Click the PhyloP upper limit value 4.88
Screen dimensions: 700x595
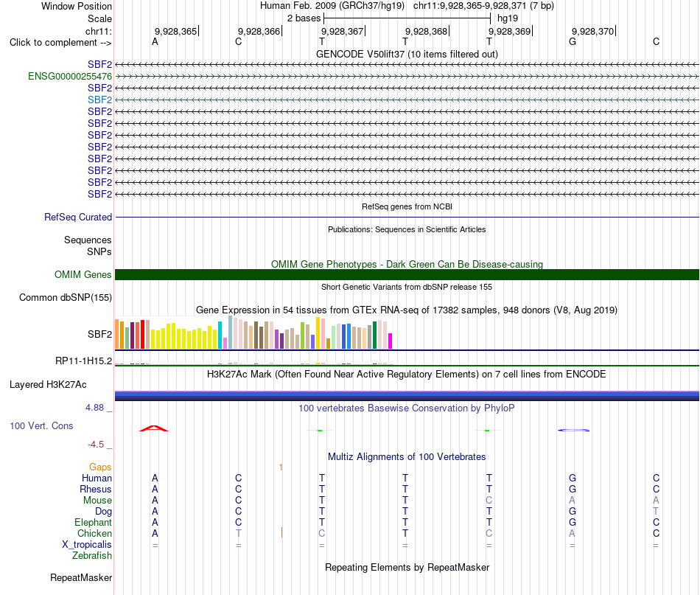tap(94, 408)
